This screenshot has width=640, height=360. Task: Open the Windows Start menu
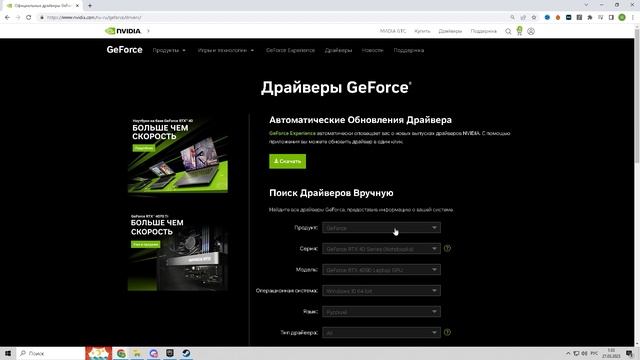coord(7,353)
